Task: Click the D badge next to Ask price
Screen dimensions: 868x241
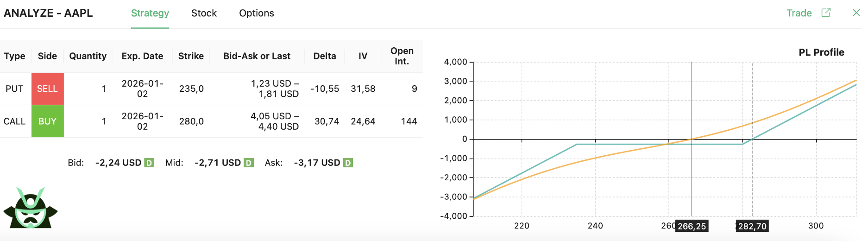Action: (x=348, y=163)
